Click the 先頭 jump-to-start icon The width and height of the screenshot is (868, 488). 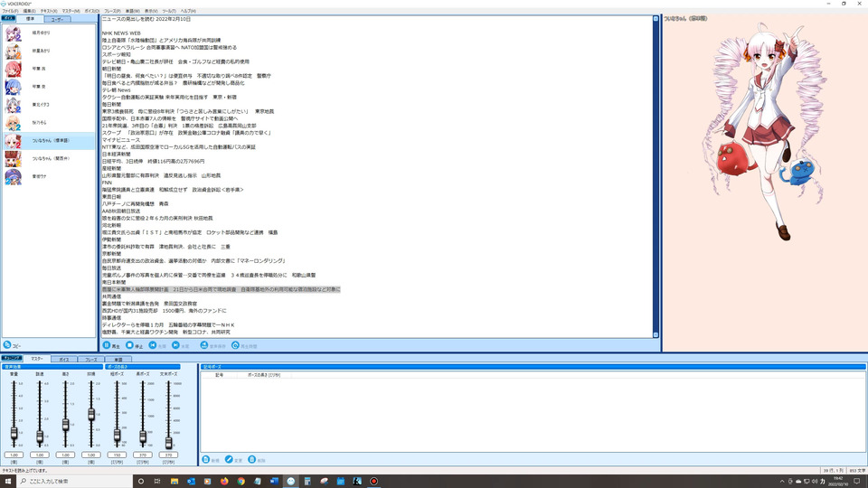pos(153,345)
